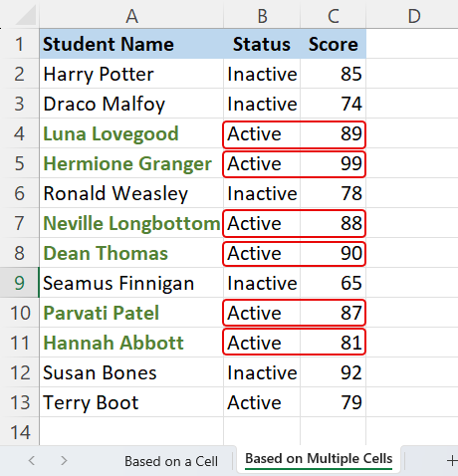Select the Hermione Granger cell
Screen dimensions: 458x476
(x=131, y=163)
